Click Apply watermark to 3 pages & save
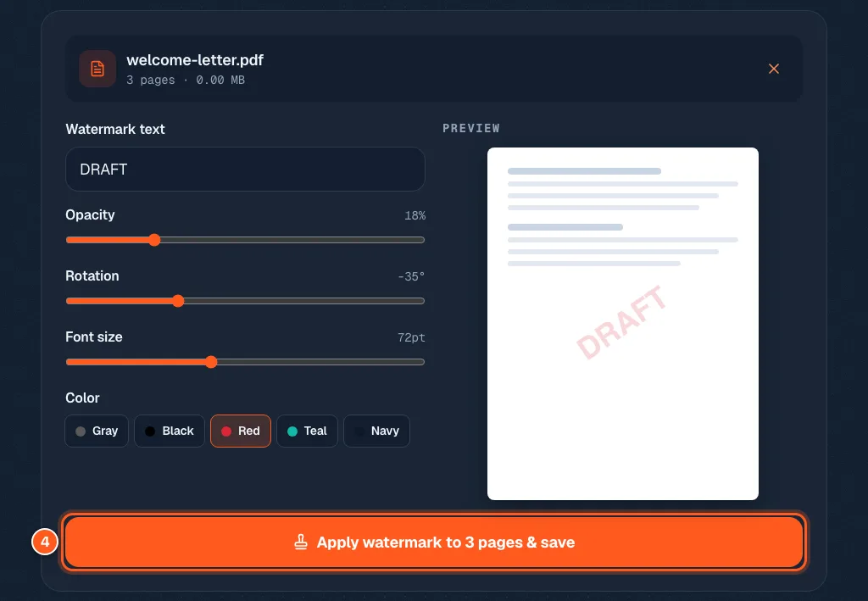 click(x=434, y=543)
